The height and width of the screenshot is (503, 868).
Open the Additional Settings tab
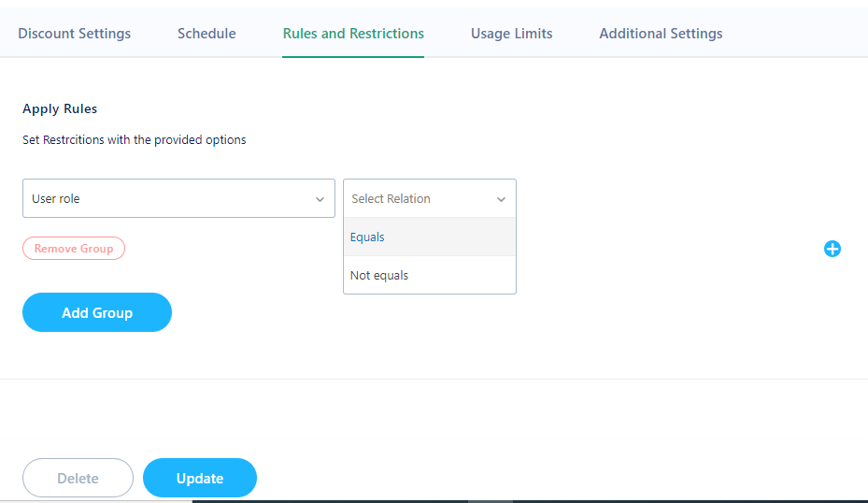click(661, 34)
